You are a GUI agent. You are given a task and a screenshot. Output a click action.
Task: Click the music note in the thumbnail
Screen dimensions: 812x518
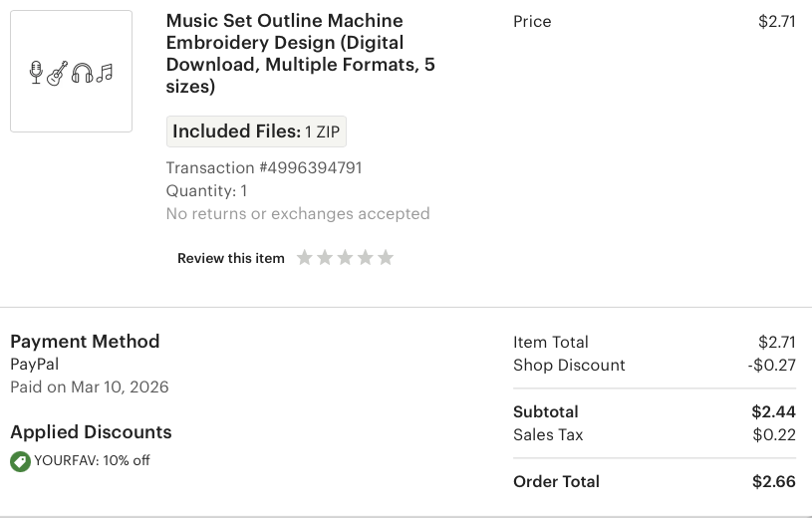pyautogui.click(x=105, y=72)
